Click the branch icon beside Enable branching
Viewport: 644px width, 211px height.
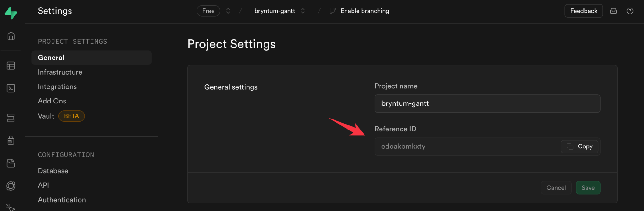pos(333,11)
